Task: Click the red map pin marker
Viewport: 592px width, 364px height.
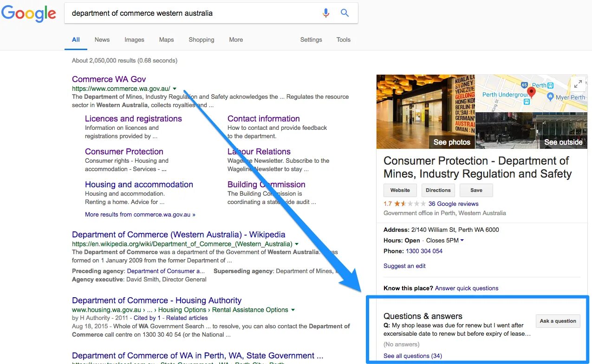Action: tap(531, 92)
